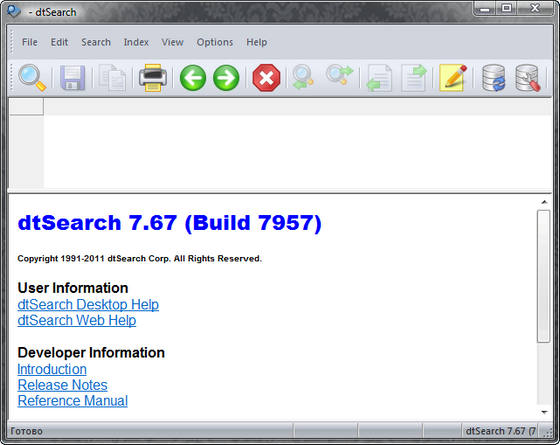Open the Options menu
This screenshot has width=560, height=445.
(x=215, y=42)
